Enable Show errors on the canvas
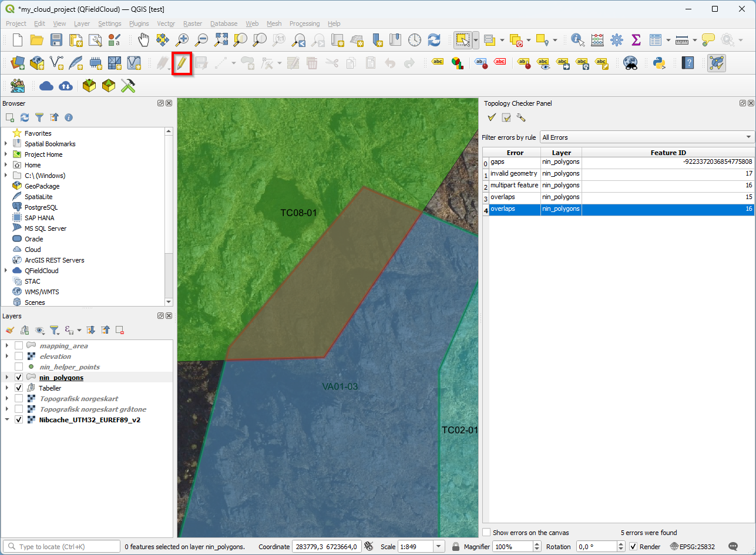Screen dimensions: 756x555 pyautogui.click(x=486, y=532)
